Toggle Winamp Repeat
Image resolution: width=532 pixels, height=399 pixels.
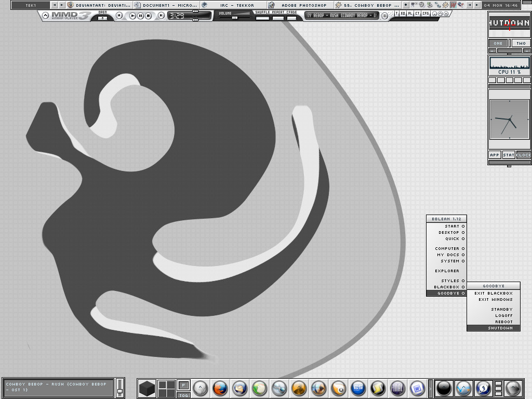point(278,18)
